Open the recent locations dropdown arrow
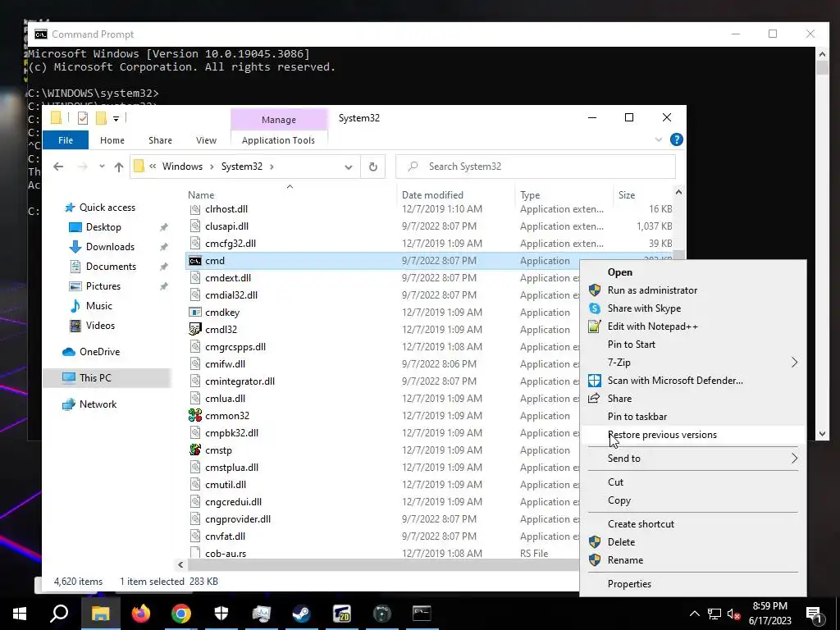The width and height of the screenshot is (840, 630). point(102,167)
